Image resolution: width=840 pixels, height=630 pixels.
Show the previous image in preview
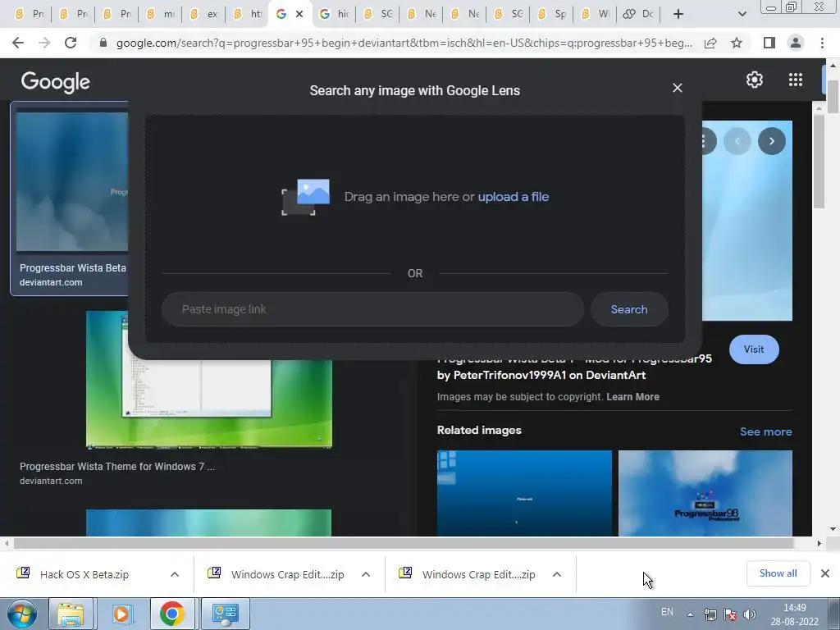point(737,141)
